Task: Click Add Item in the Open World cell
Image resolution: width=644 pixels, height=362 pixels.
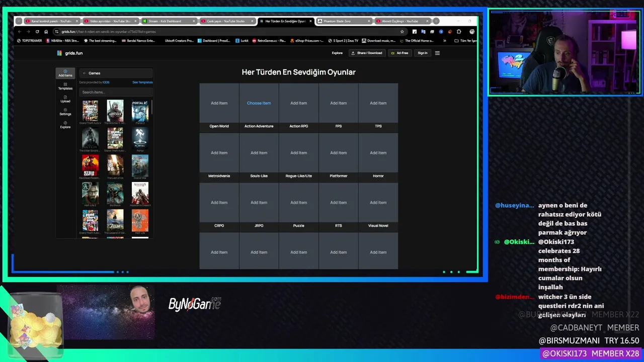Action: tap(219, 103)
